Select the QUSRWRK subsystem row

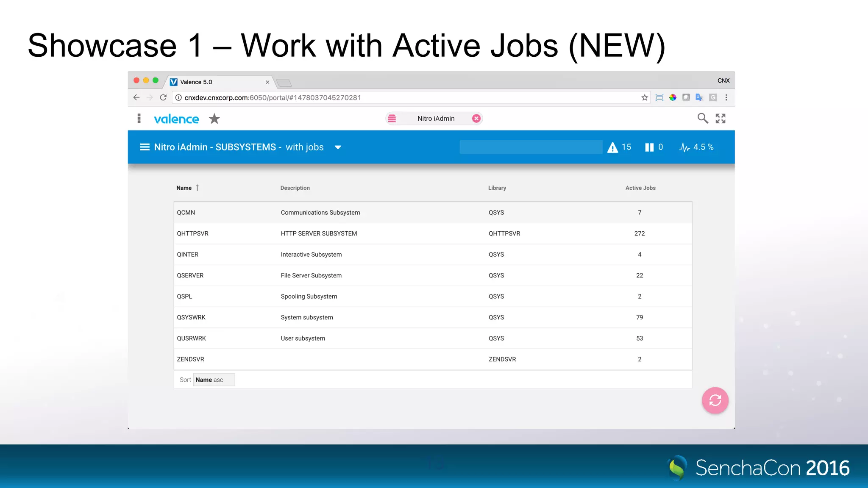point(433,338)
